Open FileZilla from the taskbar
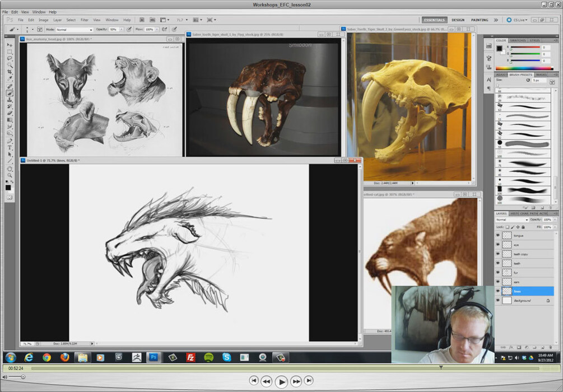 (190, 357)
